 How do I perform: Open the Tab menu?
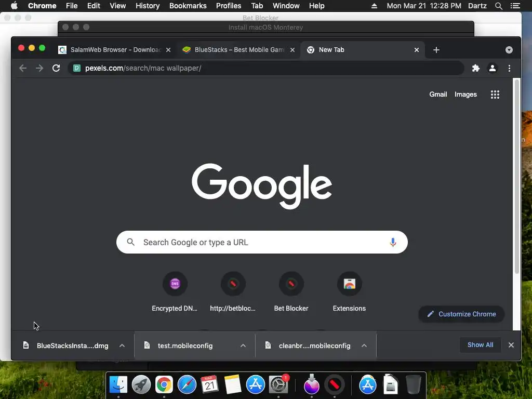pos(257,6)
